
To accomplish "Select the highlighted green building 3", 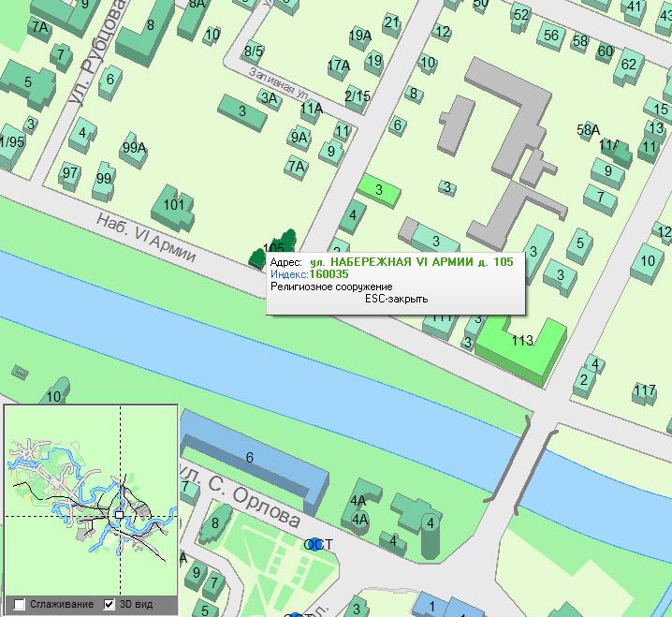I will pos(378,190).
